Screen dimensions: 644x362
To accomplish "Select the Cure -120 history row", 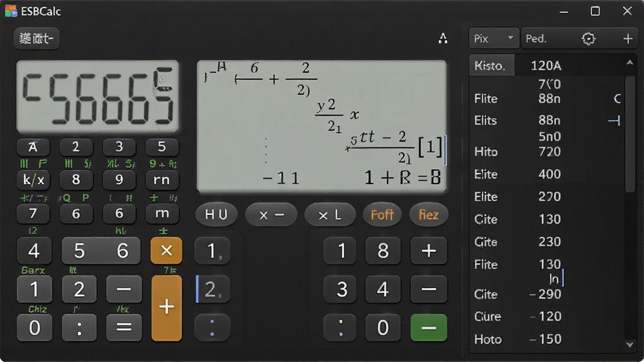I will 547,317.
